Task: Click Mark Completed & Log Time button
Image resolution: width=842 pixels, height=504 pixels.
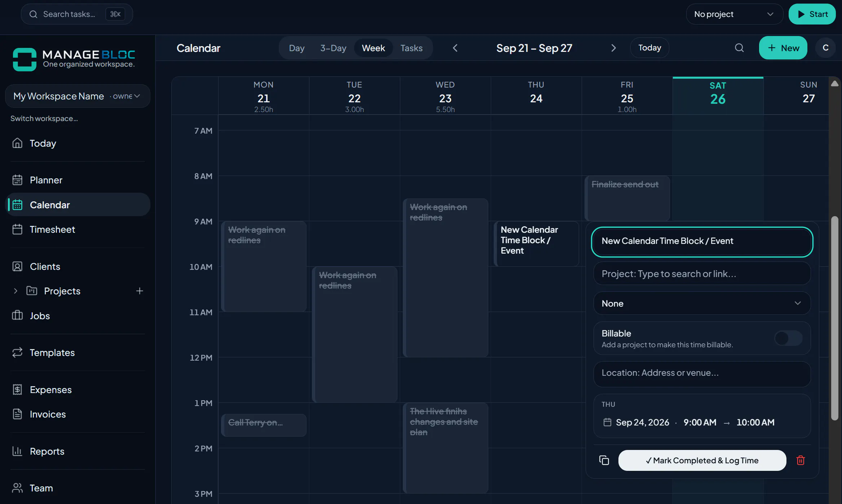Action: [x=702, y=460]
